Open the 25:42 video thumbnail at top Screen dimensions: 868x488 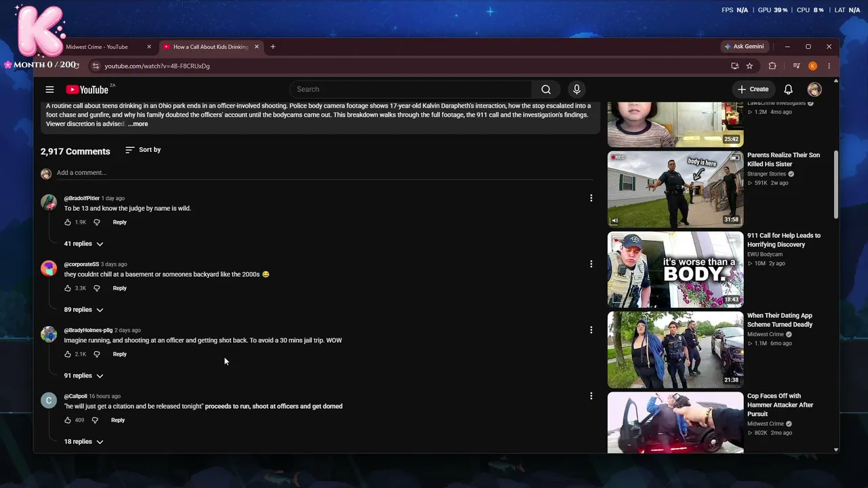[675, 124]
